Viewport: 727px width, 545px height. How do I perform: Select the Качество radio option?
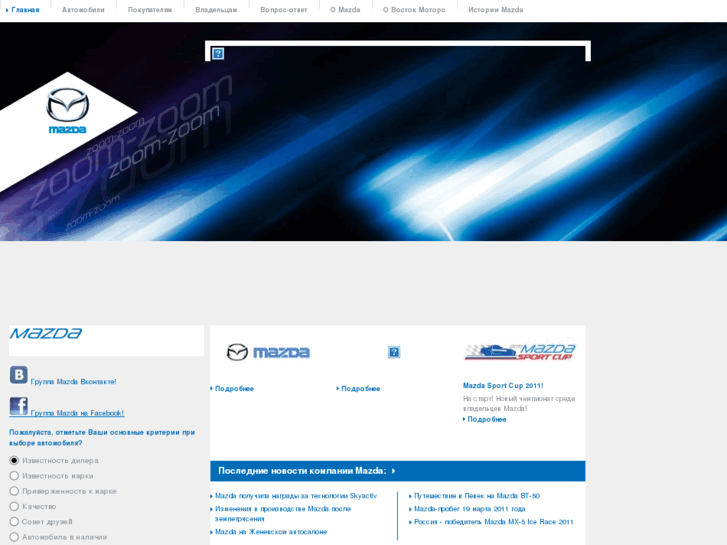tap(14, 507)
